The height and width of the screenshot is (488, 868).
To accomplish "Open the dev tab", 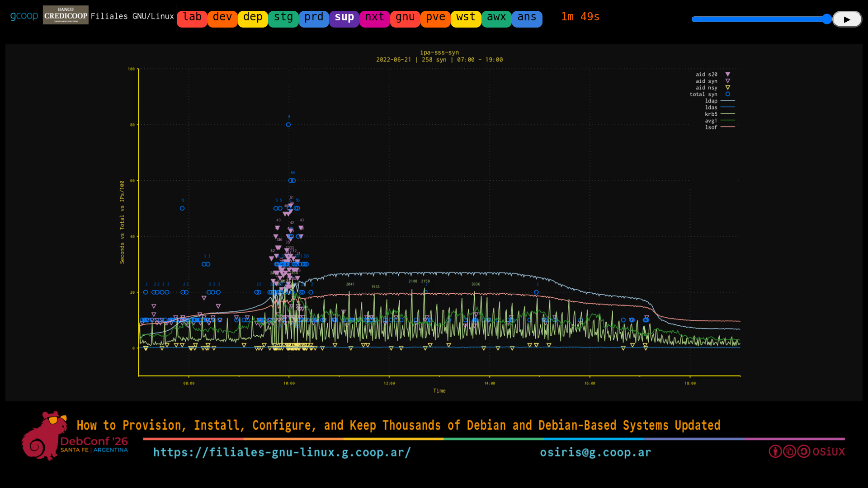I will coord(222,19).
